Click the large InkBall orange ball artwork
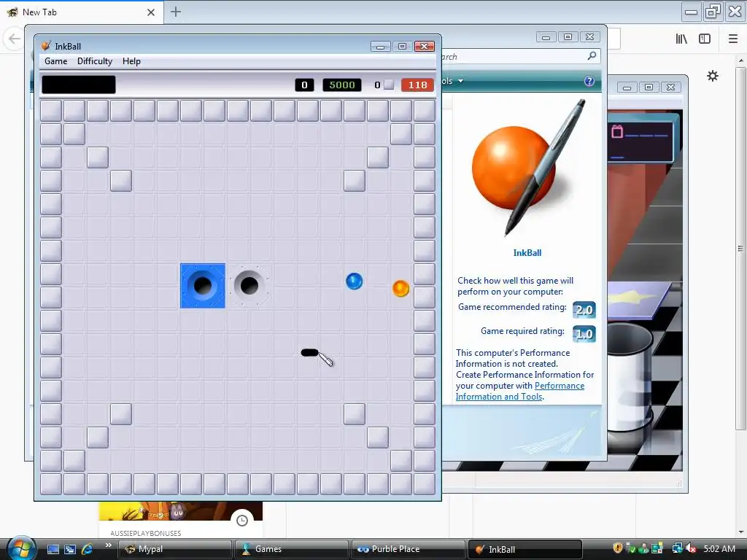The width and height of the screenshot is (747, 560). click(x=514, y=168)
